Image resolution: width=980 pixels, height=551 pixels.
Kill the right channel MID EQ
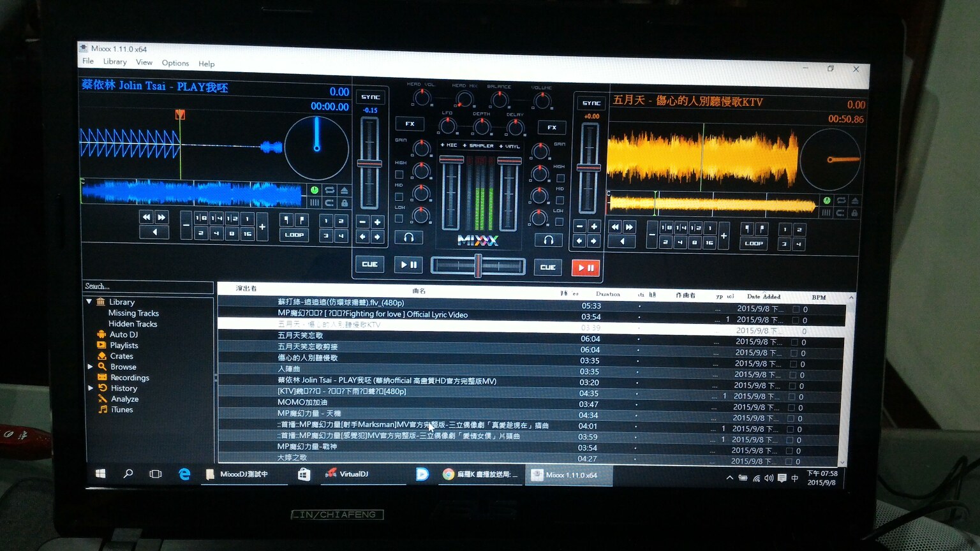point(560,200)
